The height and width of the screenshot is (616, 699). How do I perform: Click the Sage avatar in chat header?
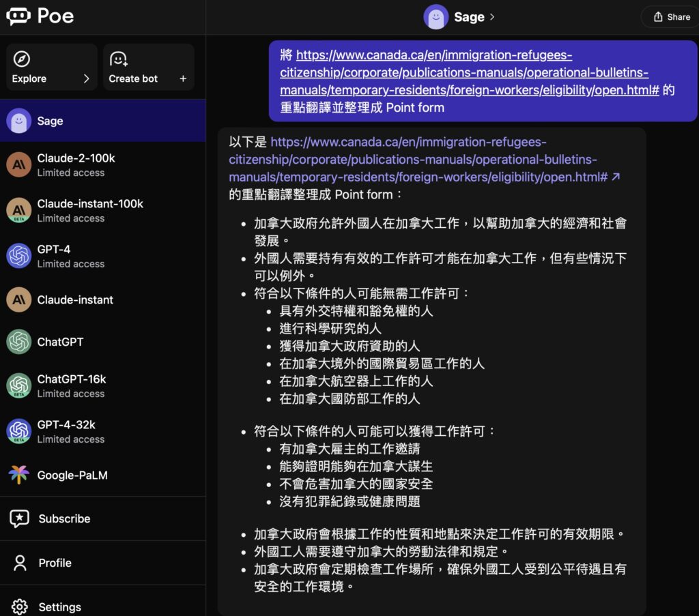coord(436,17)
